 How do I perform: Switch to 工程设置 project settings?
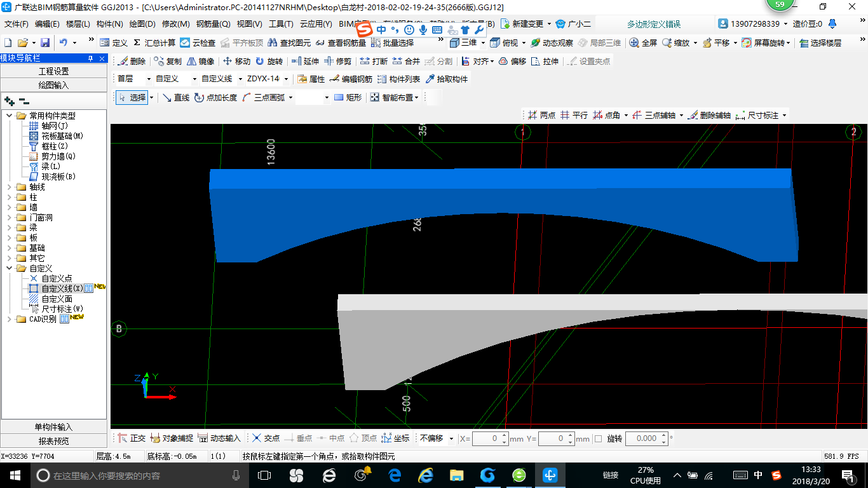click(x=54, y=71)
